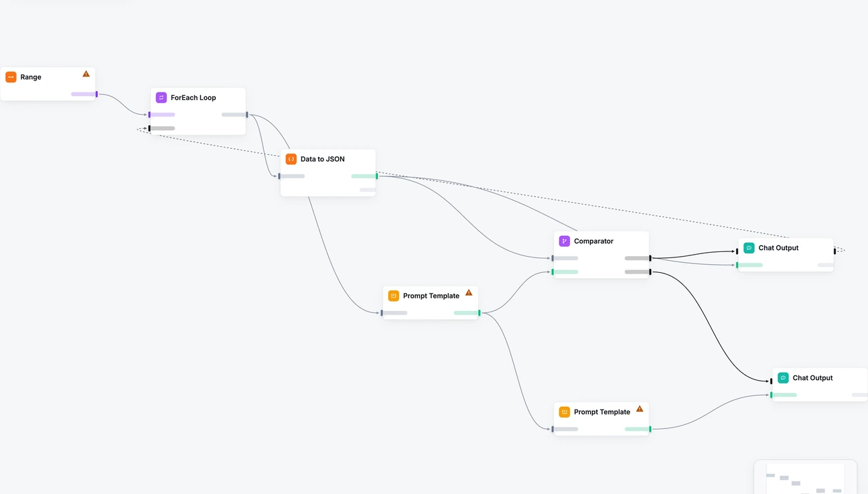The height and width of the screenshot is (494, 868).
Task: Click the grey input port on Comparator
Action: [553, 258]
